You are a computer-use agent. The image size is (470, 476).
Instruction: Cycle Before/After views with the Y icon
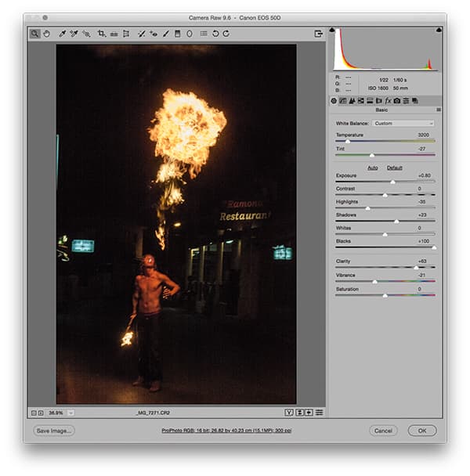pos(289,413)
